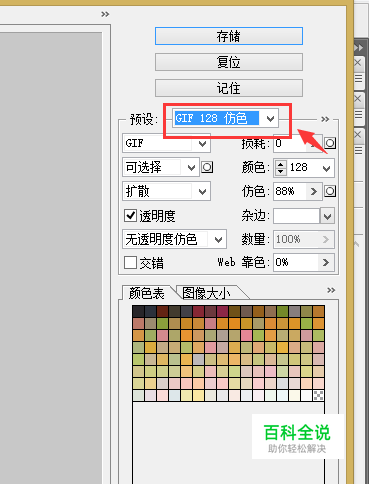Open the 杂边 matte color dropdown

tap(327, 216)
